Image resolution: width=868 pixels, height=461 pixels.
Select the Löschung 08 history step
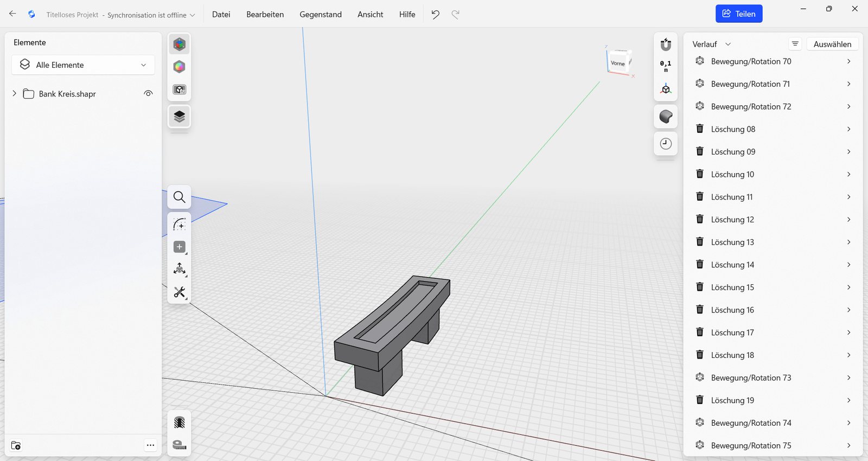pyautogui.click(x=773, y=129)
